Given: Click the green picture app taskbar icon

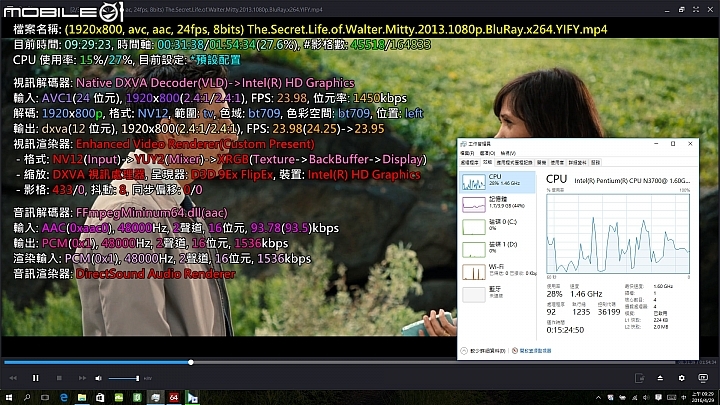Looking at the screenshot, I should click(x=118, y=397).
